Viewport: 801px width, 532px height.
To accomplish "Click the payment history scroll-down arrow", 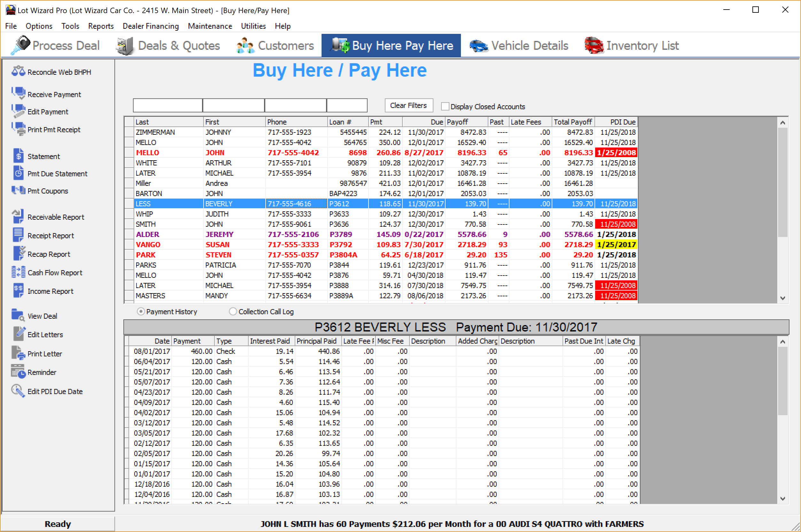I will (x=782, y=498).
